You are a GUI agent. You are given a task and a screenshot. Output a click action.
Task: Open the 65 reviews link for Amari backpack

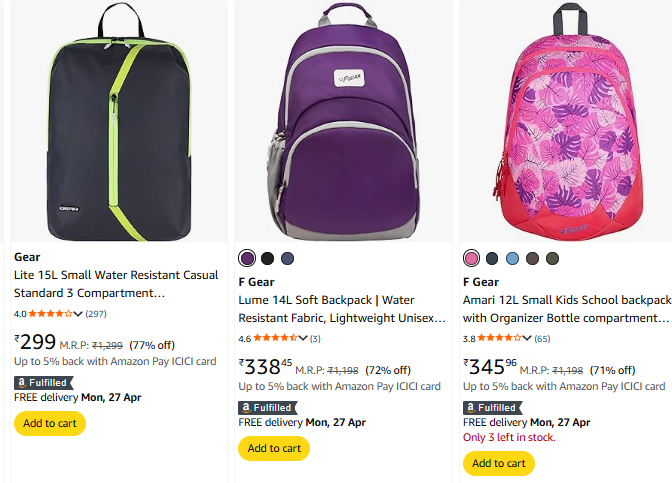(542, 338)
